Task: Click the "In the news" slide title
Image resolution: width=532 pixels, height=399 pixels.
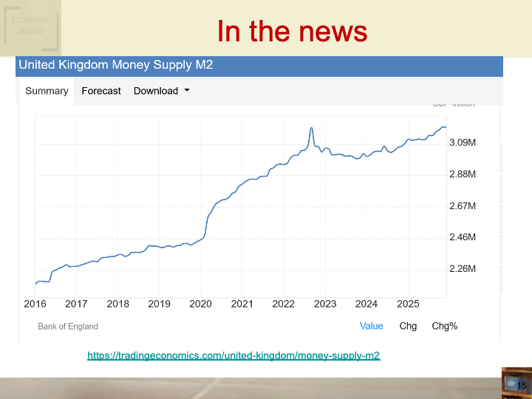Action: pos(292,31)
